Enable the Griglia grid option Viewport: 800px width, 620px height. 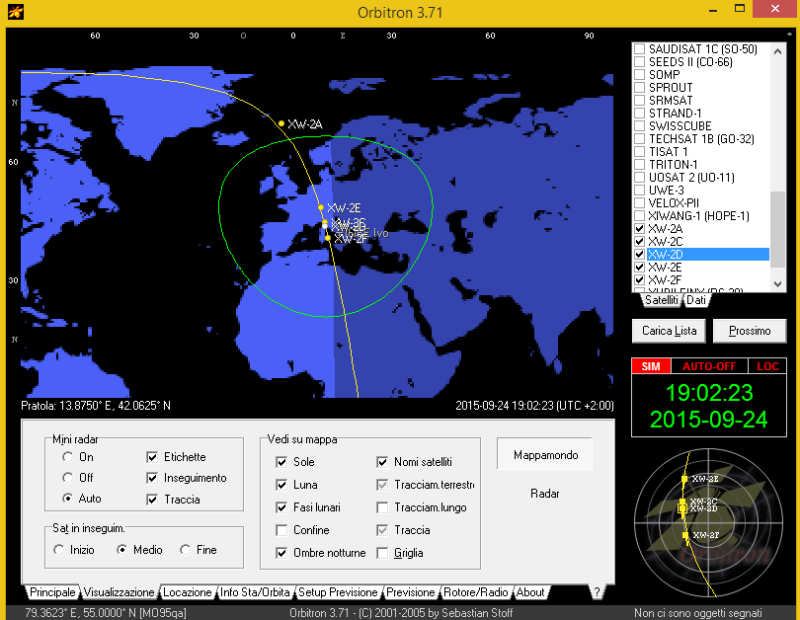coord(382,553)
